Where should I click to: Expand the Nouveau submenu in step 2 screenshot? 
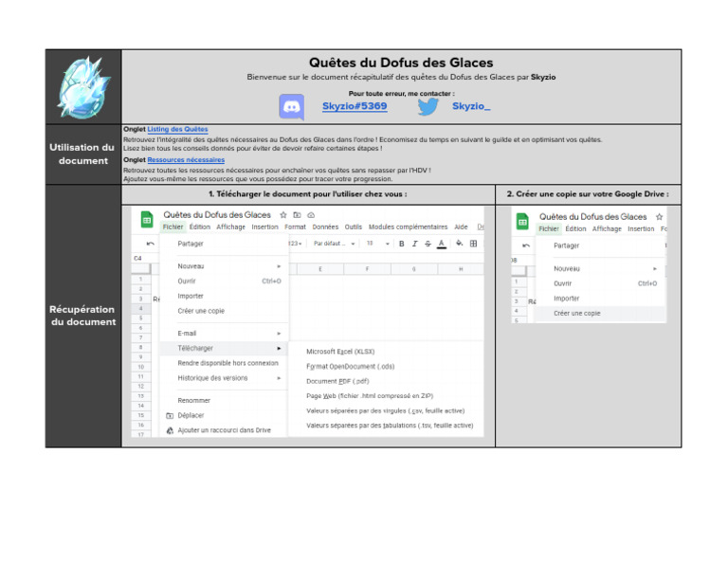point(655,268)
